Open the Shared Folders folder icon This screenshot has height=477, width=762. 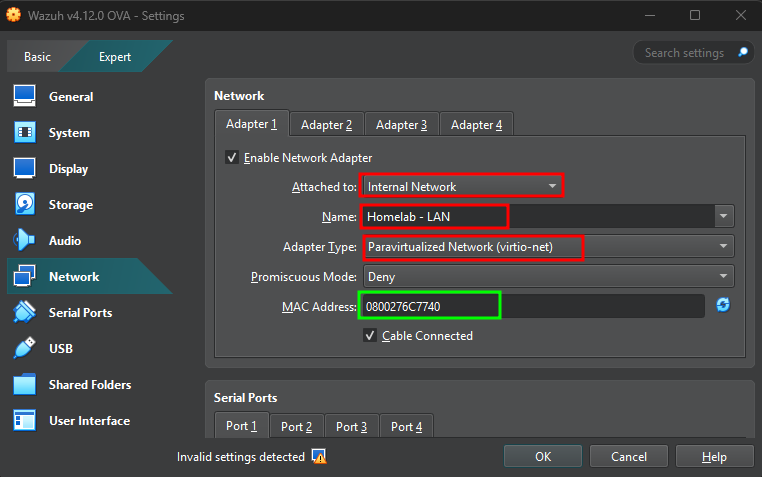click(x=24, y=384)
